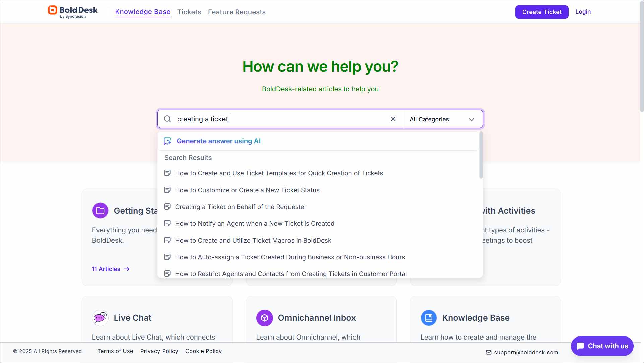644x363 pixels.
Task: Click the Login link
Action: pyautogui.click(x=583, y=12)
